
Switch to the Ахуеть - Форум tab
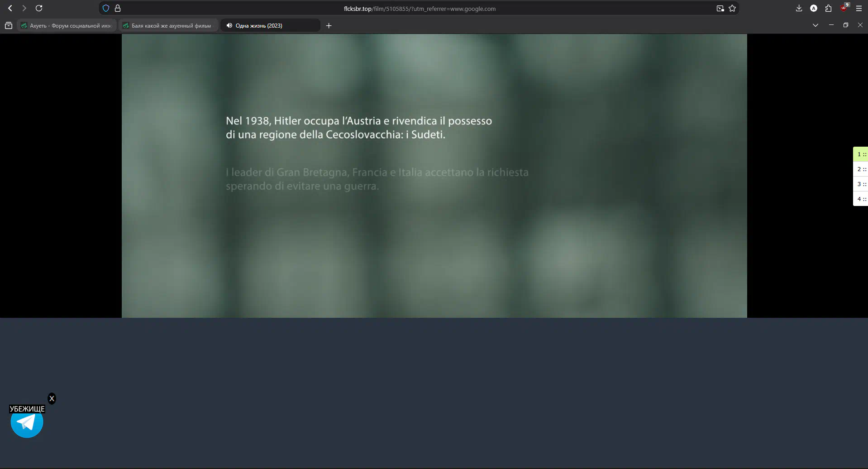67,25
